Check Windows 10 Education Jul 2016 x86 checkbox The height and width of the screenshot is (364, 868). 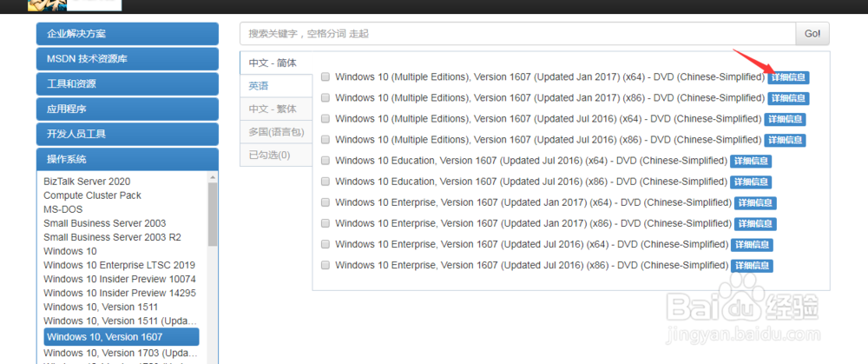click(325, 182)
